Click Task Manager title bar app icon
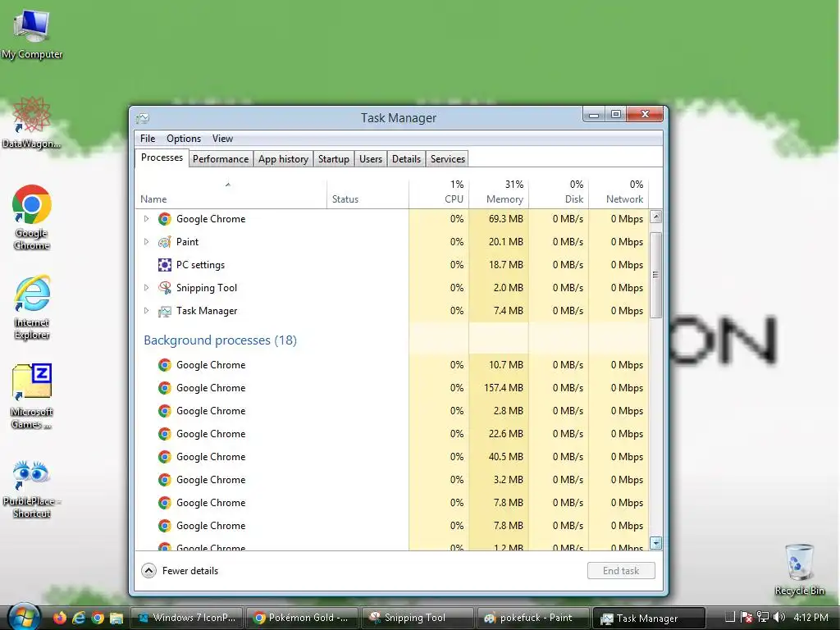 click(x=143, y=118)
